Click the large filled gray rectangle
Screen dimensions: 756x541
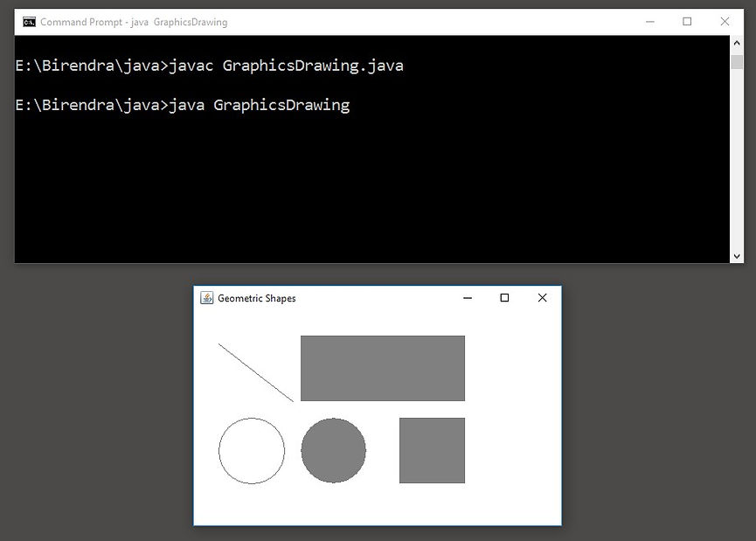[x=383, y=368]
